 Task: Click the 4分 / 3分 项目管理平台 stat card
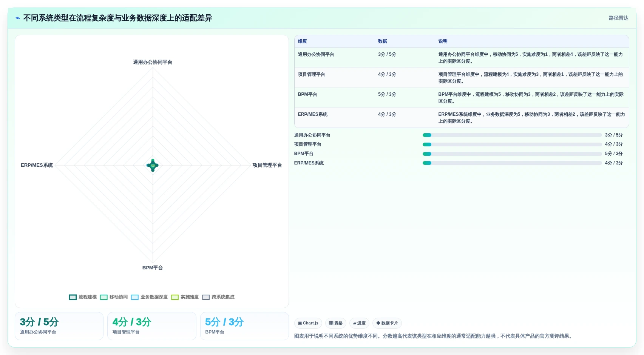pyautogui.click(x=152, y=326)
